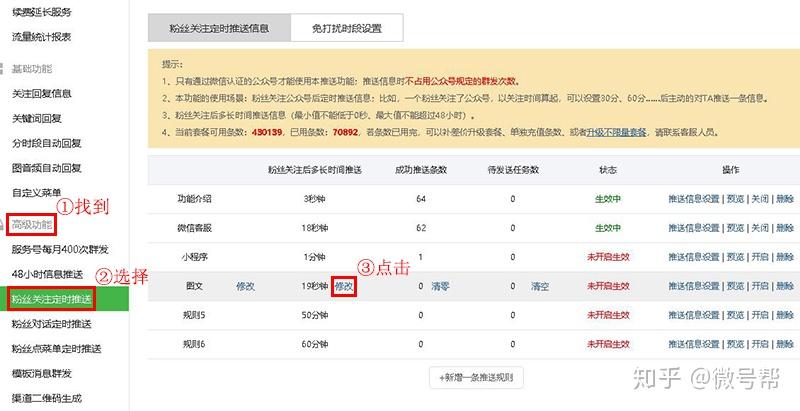Click 清空 in the 图文 row
The width and height of the screenshot is (800, 411).
(x=540, y=287)
